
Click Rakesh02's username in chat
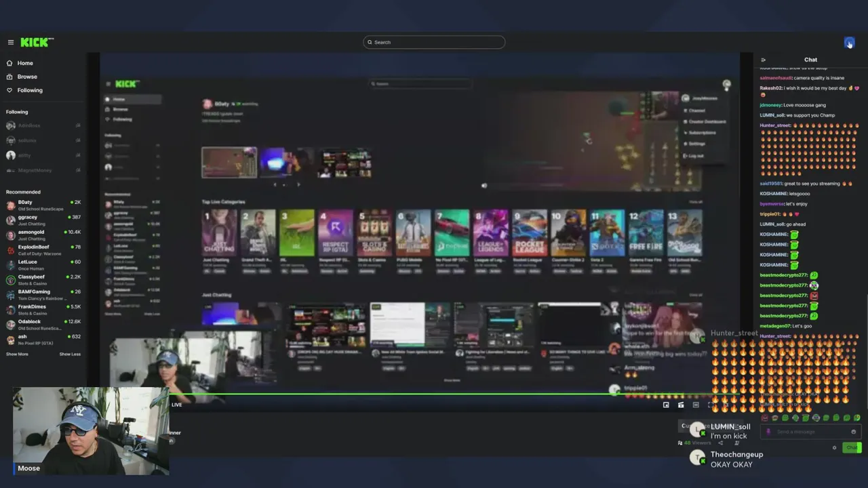pyautogui.click(x=771, y=88)
